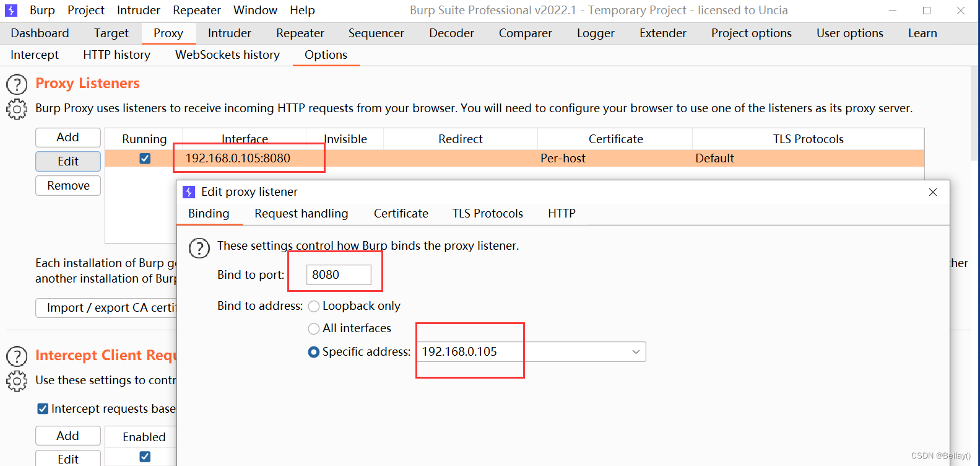Image resolution: width=980 pixels, height=466 pixels.
Task: Click Add button under Proxy Listeners
Action: click(68, 138)
